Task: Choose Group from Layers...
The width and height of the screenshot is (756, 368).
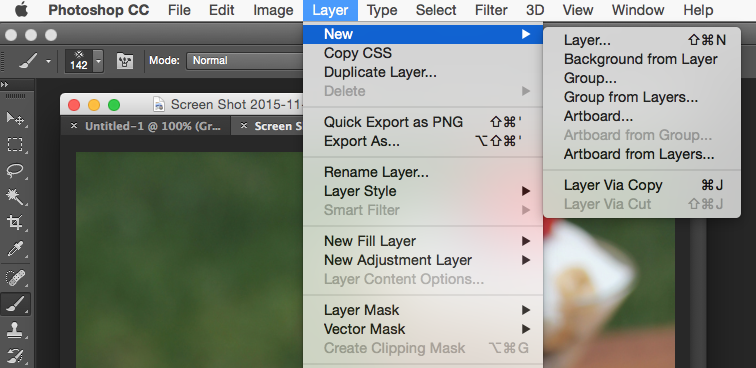Action: coord(642,97)
